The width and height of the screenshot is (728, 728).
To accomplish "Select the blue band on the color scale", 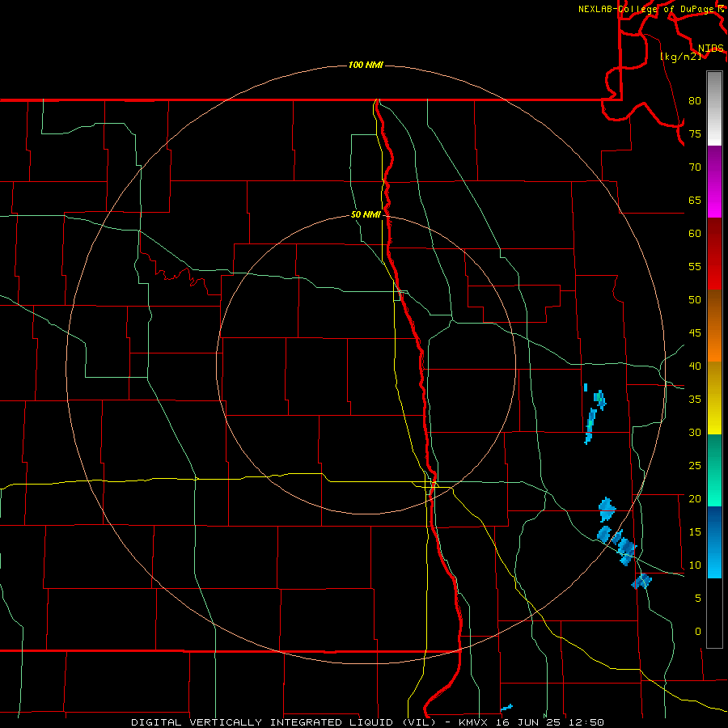I will point(714,542).
